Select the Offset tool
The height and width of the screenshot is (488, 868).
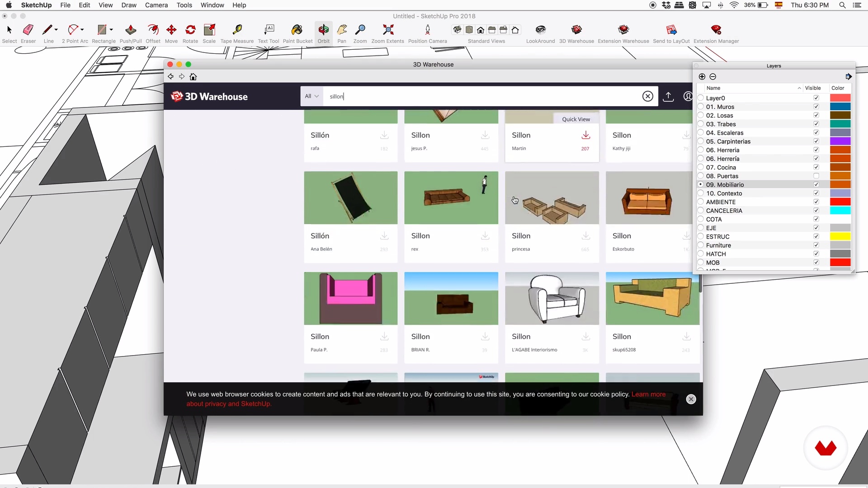(153, 33)
